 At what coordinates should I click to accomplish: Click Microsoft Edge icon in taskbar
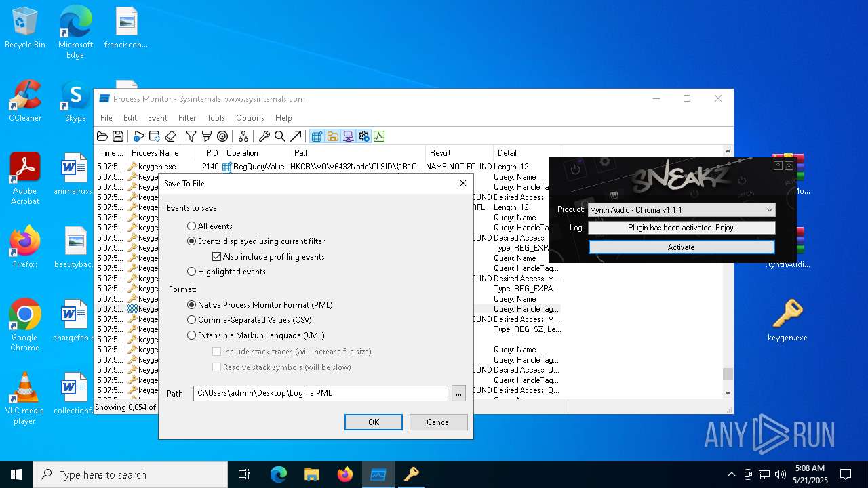pyautogui.click(x=279, y=474)
